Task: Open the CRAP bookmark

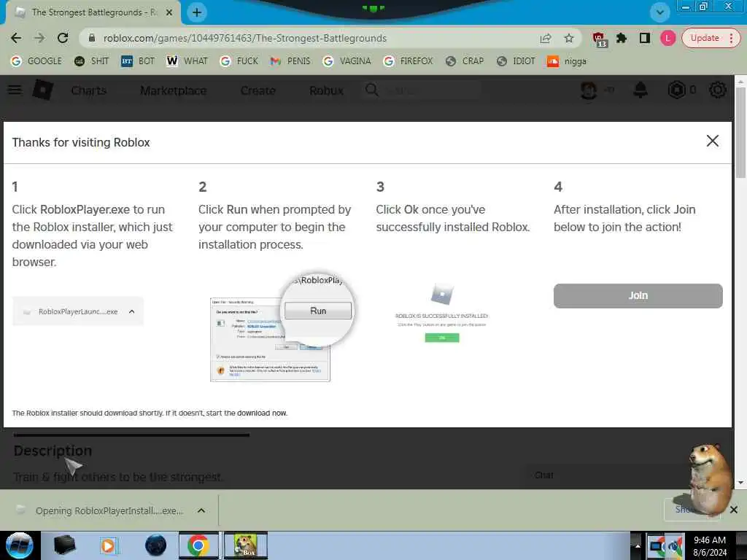Action: pyautogui.click(x=465, y=61)
